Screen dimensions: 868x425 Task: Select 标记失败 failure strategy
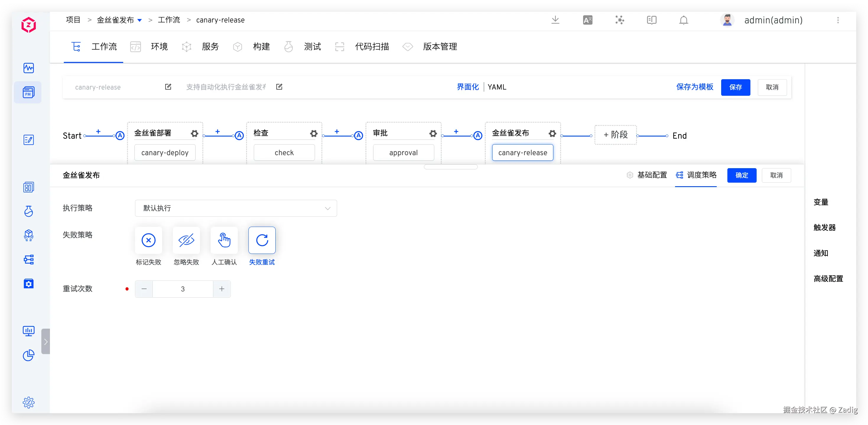click(149, 240)
